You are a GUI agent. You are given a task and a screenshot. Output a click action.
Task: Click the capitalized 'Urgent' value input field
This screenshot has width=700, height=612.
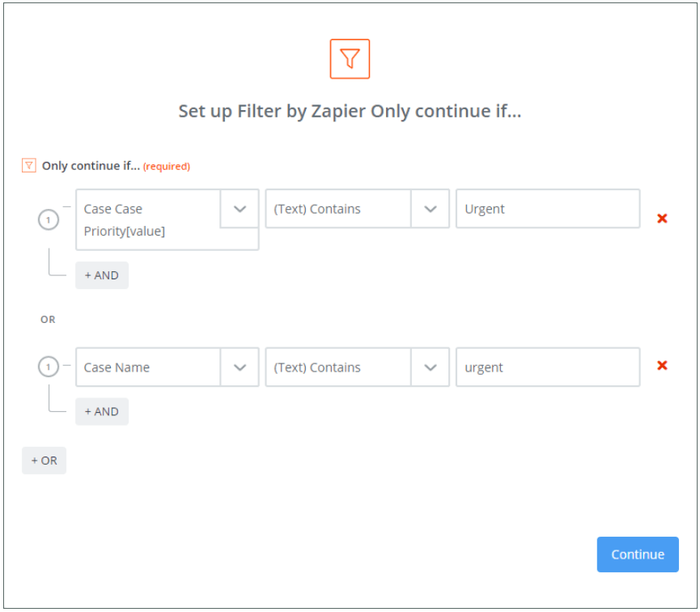pyautogui.click(x=548, y=209)
